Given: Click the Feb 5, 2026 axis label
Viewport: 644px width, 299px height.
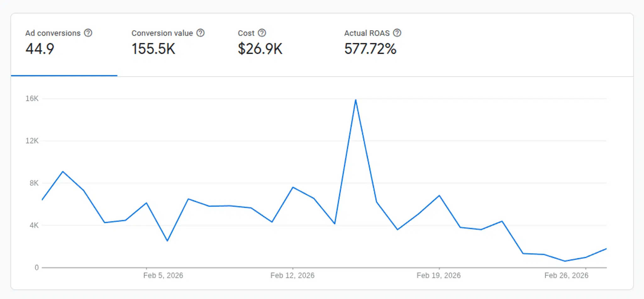Looking at the screenshot, I should [x=164, y=275].
